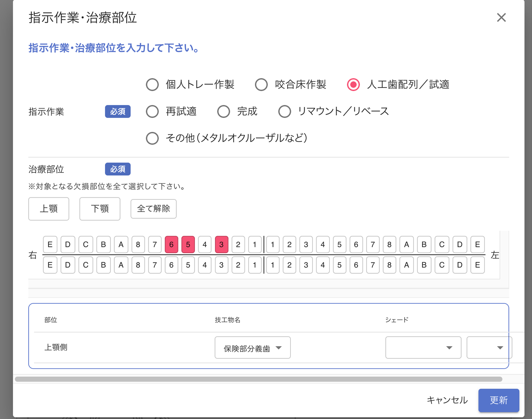Select the 個人トレー作製 radio option
The height and width of the screenshot is (419, 532).
click(x=153, y=85)
